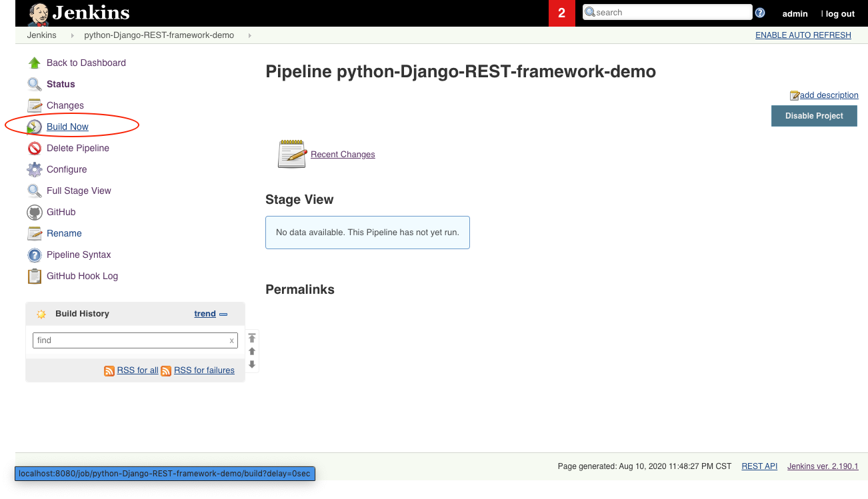This screenshot has width=868, height=499.
Task: Open Pipeline Syntax via its question-mark icon
Action: pyautogui.click(x=34, y=254)
